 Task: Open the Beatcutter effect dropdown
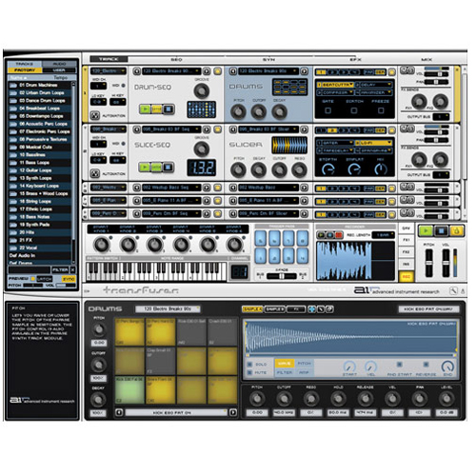coord(335,85)
